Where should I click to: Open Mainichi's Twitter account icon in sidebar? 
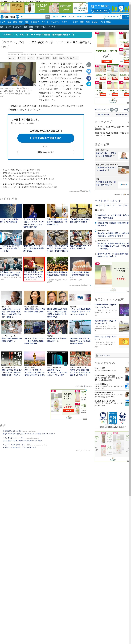[116, 110]
